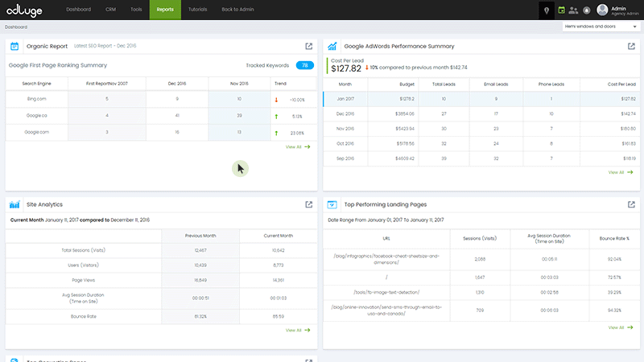
Task: Select the Oct 2016 AdWords month cell
Action: click(x=345, y=144)
